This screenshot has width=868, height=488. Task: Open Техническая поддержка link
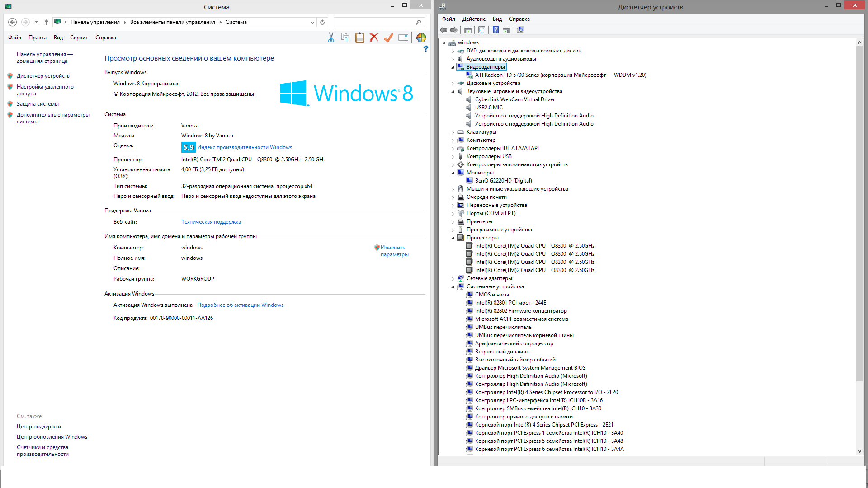(x=211, y=222)
